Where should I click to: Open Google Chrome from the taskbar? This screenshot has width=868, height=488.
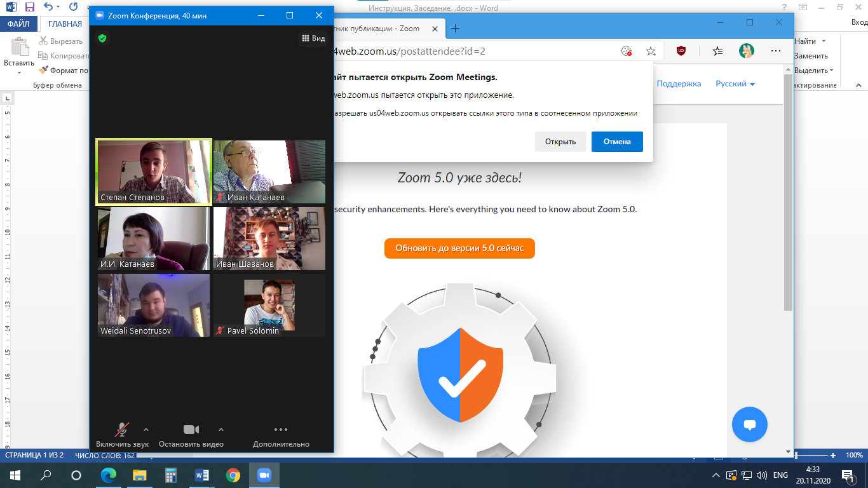point(233,475)
